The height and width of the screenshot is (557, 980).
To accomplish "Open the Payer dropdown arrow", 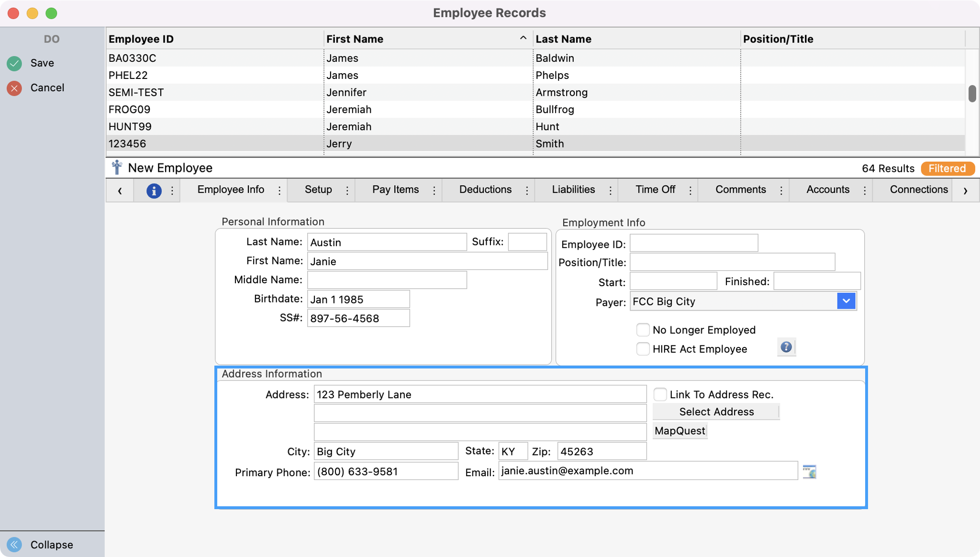I will (x=846, y=301).
